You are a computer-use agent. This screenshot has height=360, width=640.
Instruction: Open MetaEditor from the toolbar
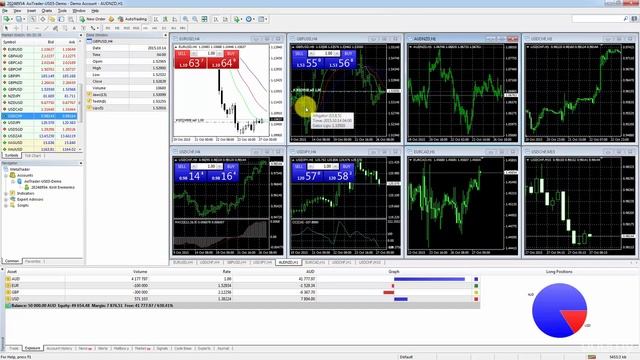[x=111, y=19]
